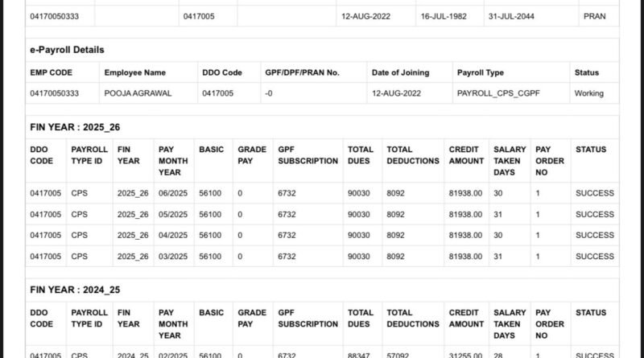Click the 04/2025 pay month cell
The image size is (644, 358).
click(x=173, y=235)
